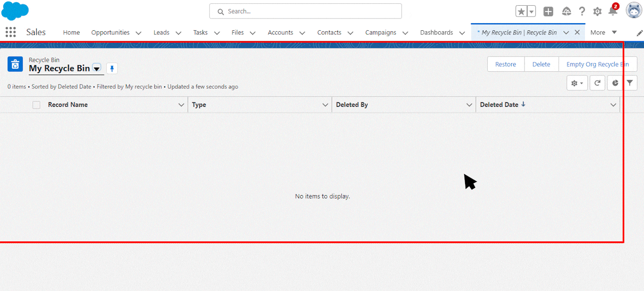
Task: Go to the Files tab
Action: click(237, 33)
